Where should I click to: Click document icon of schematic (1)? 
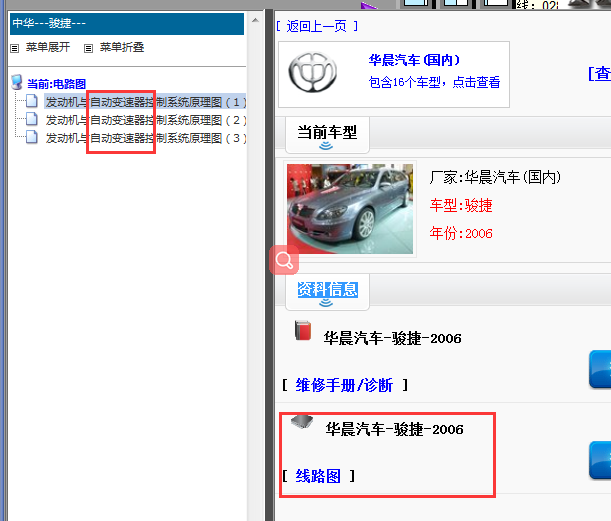click(x=32, y=101)
